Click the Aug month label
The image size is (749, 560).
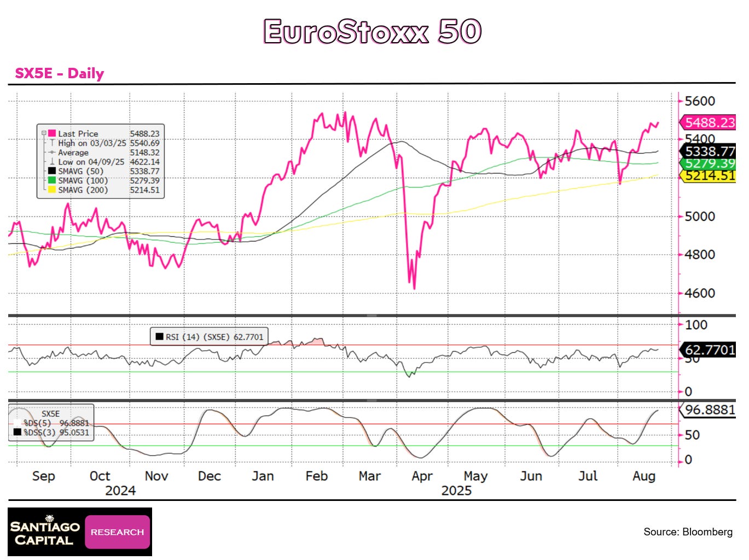point(644,476)
